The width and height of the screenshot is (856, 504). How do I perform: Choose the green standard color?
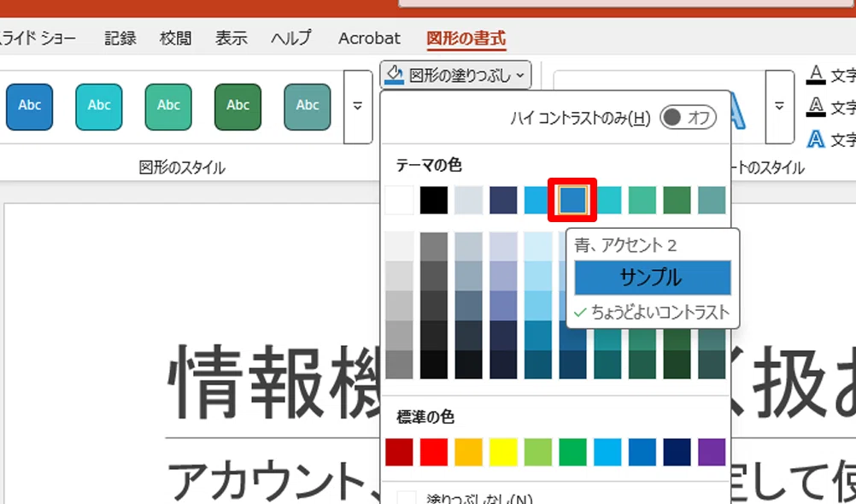tap(572, 452)
